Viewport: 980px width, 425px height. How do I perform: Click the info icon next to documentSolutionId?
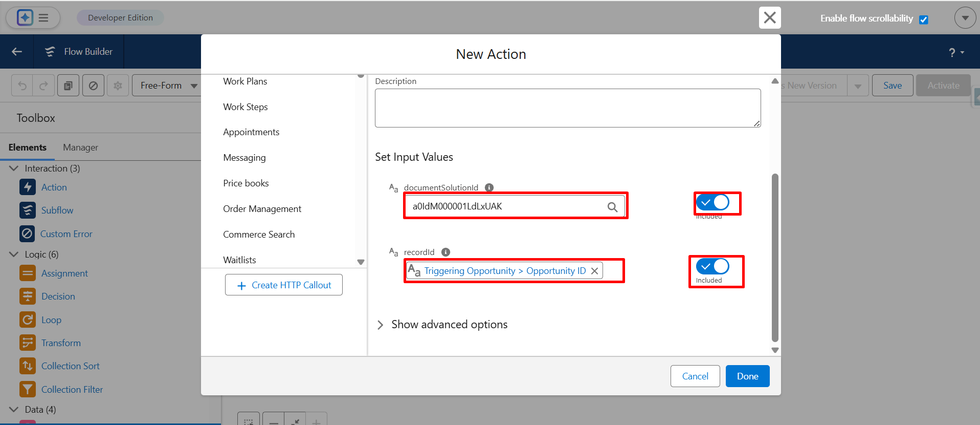pos(489,187)
